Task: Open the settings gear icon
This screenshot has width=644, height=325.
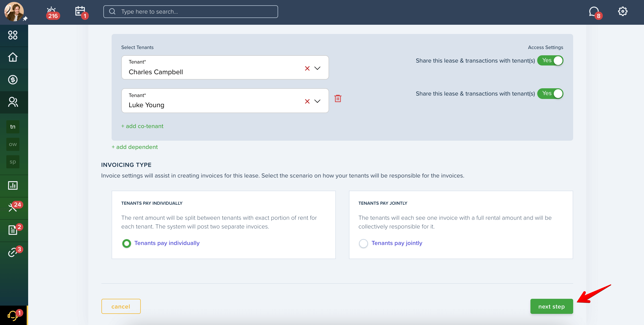Action: [x=622, y=11]
